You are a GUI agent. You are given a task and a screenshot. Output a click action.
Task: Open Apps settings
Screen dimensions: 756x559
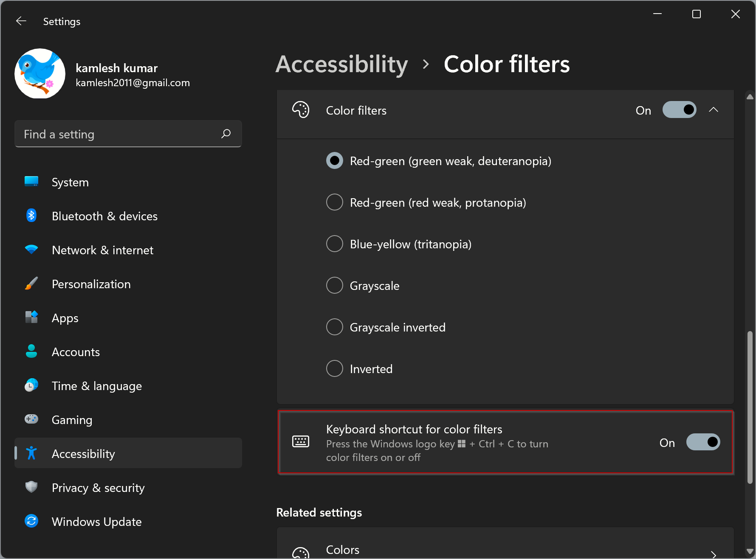point(128,318)
